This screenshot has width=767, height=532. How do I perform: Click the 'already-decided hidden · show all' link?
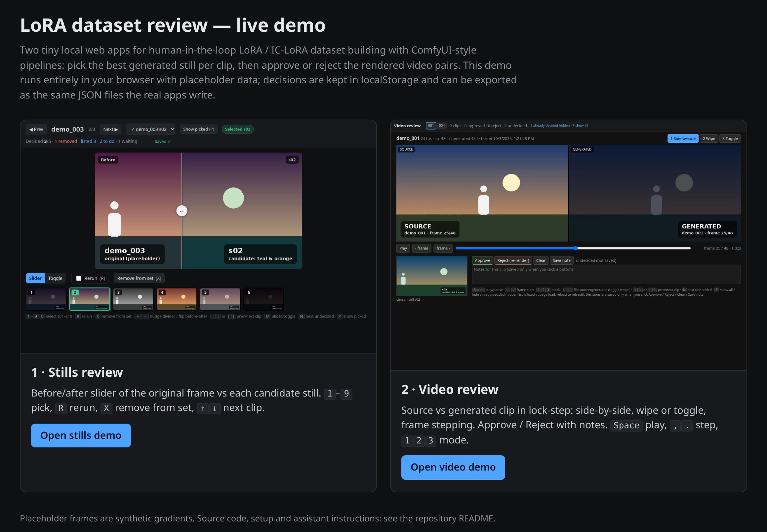point(559,126)
